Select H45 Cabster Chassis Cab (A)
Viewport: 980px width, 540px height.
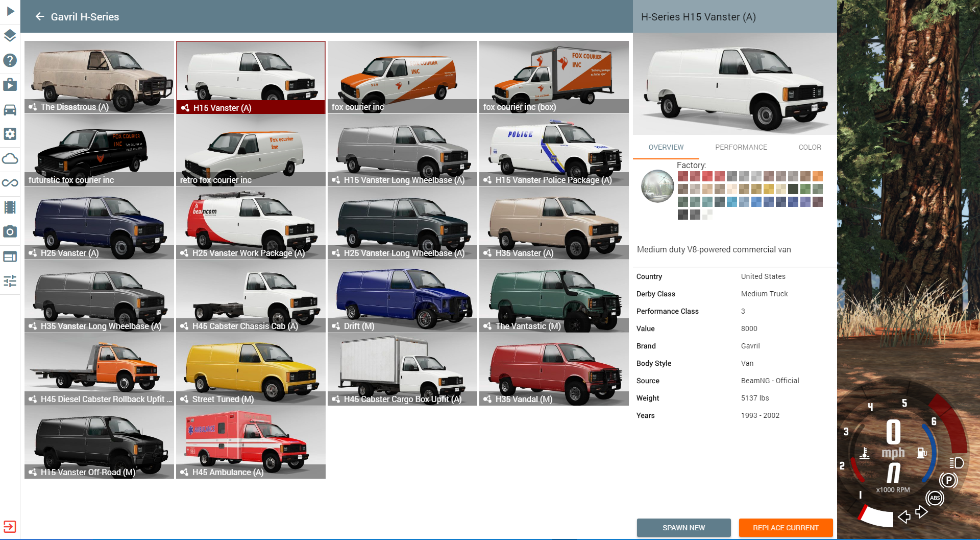(x=251, y=296)
